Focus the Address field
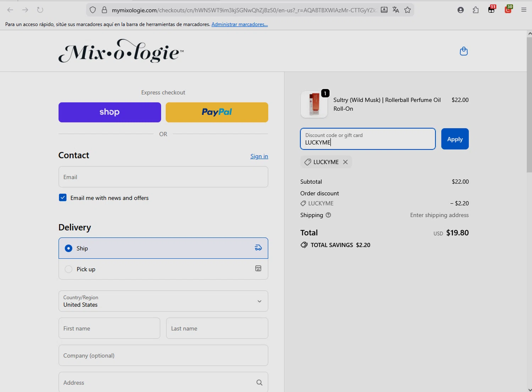 (x=163, y=382)
